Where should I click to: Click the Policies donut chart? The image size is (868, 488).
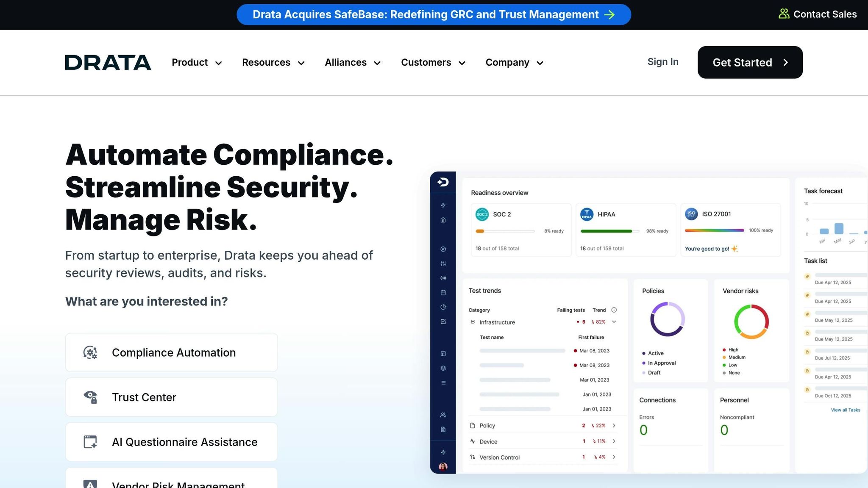point(668,319)
